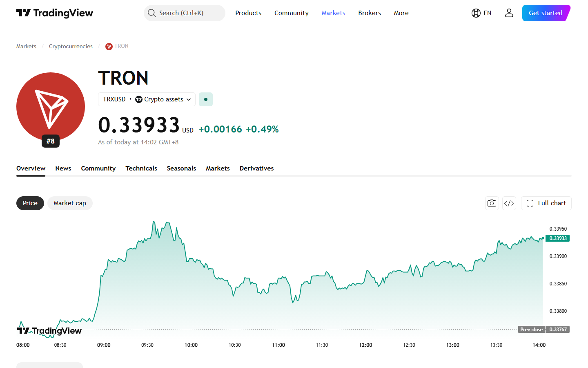The image size is (588, 368).
Task: Click the TradingView logo in header
Action: coord(55,13)
